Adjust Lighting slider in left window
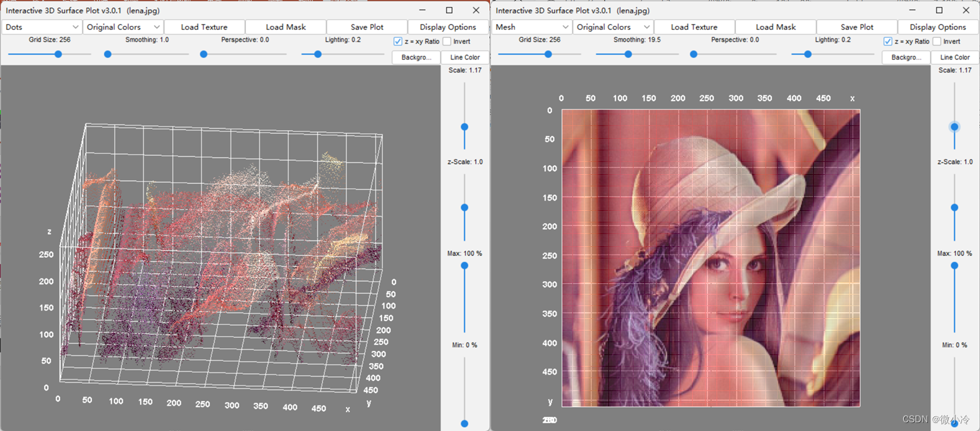Screen dimensions: 980x431 tap(318, 54)
